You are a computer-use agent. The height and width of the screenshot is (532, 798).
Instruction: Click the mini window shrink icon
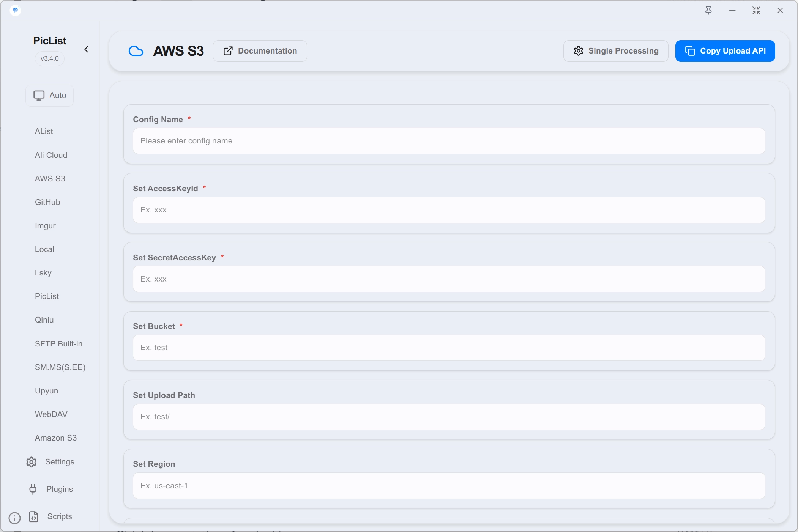(756, 11)
